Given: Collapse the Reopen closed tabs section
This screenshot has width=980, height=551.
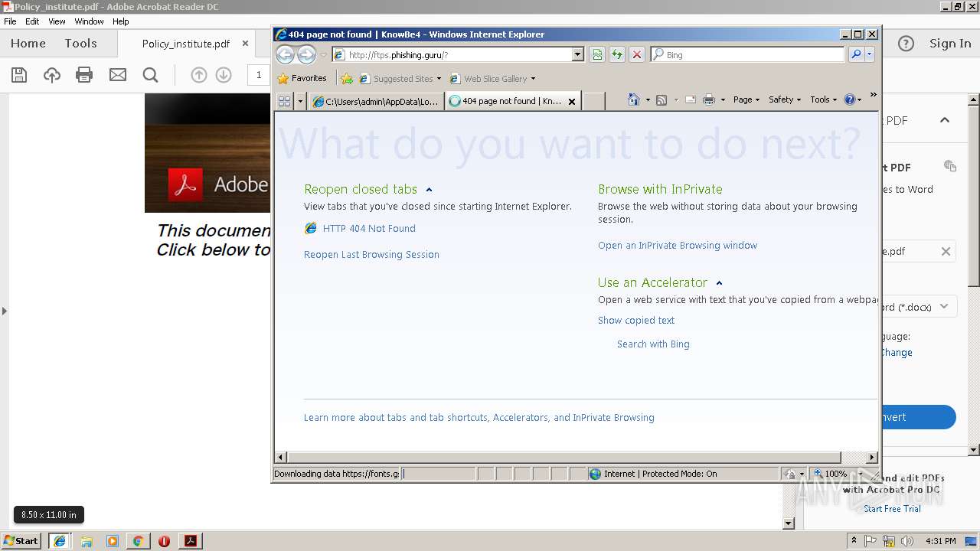Looking at the screenshot, I should point(429,190).
